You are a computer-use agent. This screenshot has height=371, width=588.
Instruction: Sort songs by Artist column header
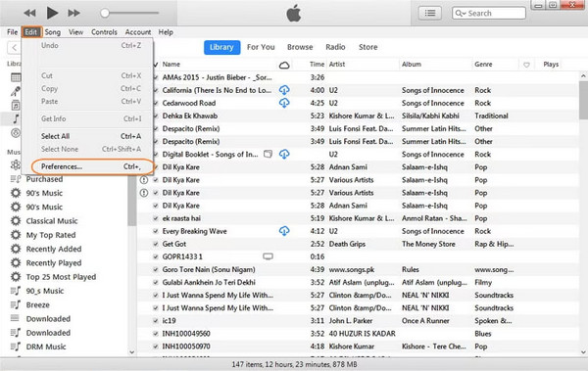pos(337,65)
